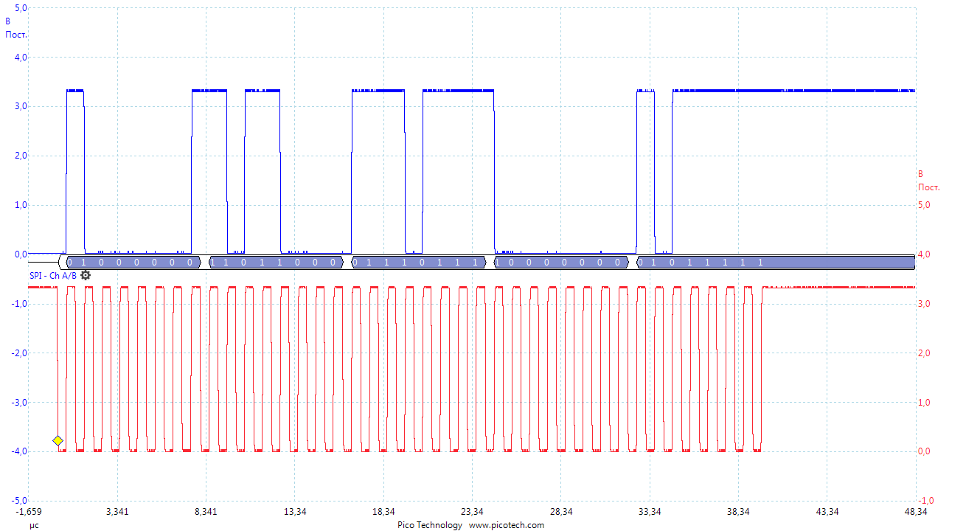
Task: Click blue axis value -3,0
Action: point(18,402)
